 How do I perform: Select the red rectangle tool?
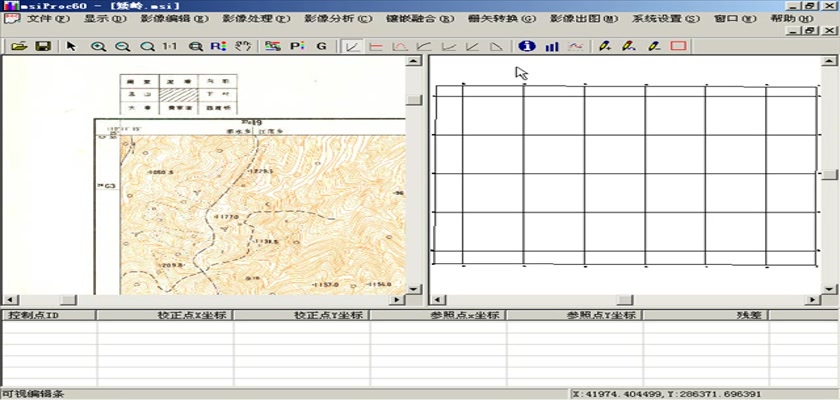tap(678, 46)
